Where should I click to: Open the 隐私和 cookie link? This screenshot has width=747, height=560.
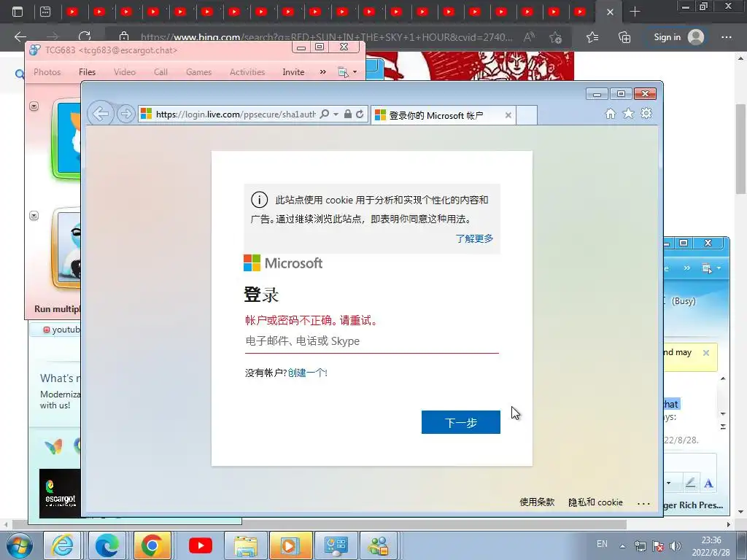point(595,502)
